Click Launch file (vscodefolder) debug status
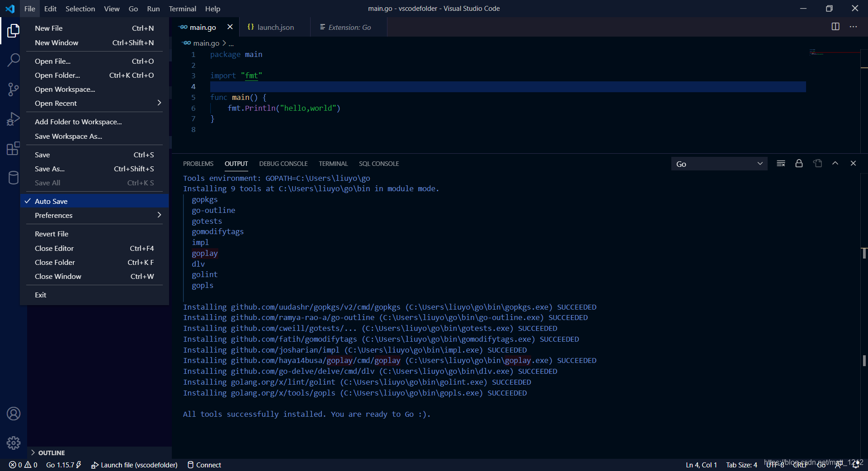Screen dimensions: 868x471 [x=134, y=465]
